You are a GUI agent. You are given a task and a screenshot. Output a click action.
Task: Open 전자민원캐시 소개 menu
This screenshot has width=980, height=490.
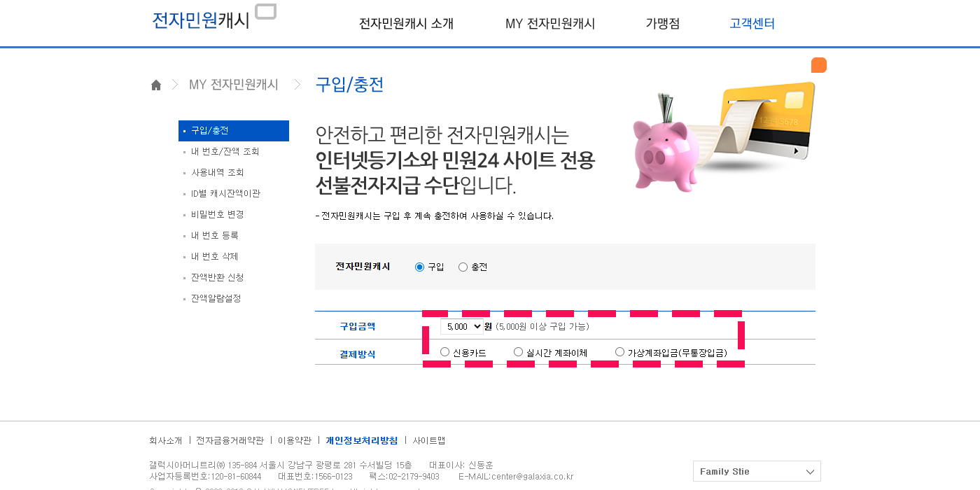coord(406,24)
